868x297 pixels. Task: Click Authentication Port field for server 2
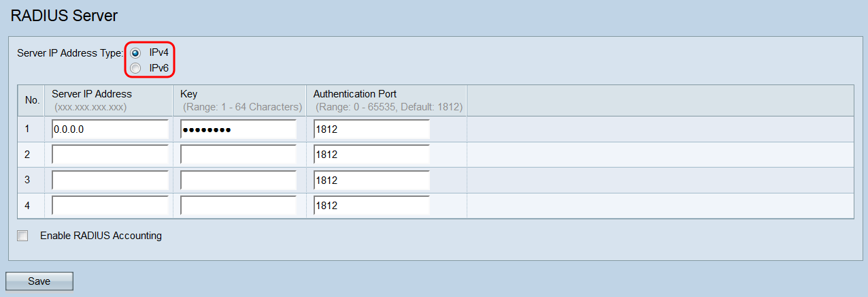pos(371,155)
